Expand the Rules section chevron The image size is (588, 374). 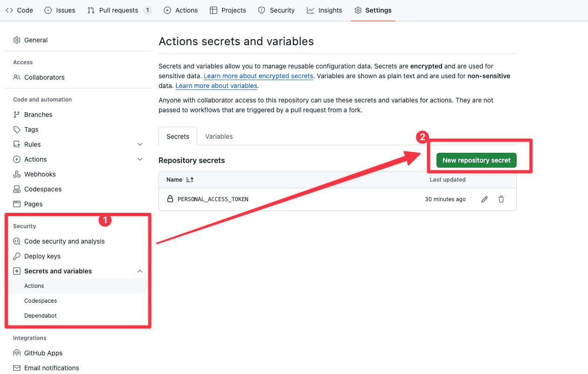(140, 144)
